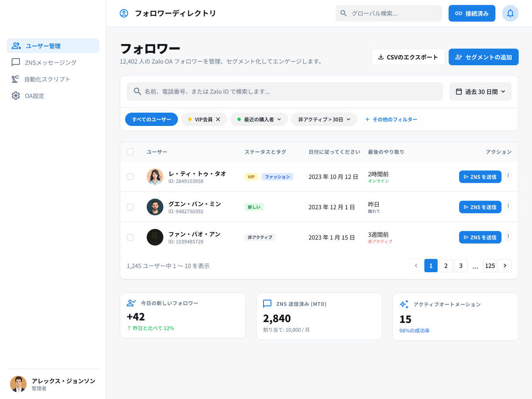532x399 pixels.
Task: Select checkbox for レ・ティ・トゥ・タオ
Action: (130, 177)
